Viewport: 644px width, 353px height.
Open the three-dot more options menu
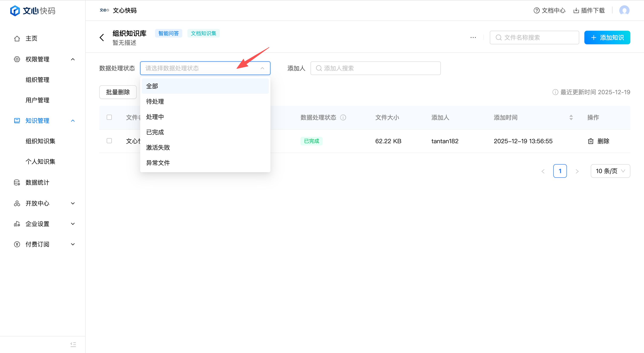[x=473, y=38]
